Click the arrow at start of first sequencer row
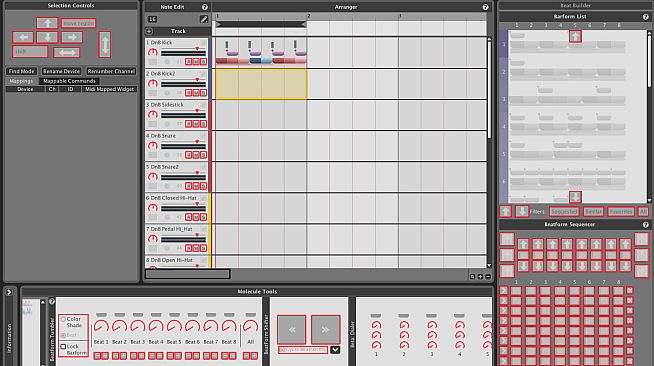Image resolution: width=654 pixels, height=366 pixels. [503, 291]
